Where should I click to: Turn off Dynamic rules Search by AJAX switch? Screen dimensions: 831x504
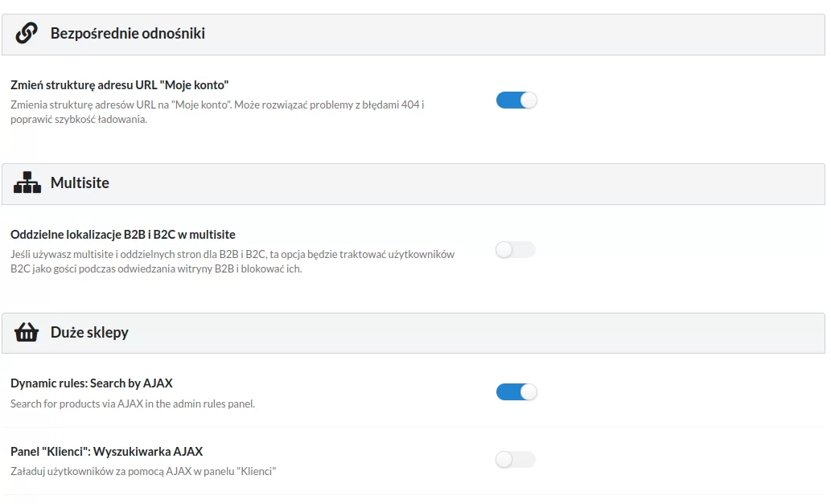(516, 392)
